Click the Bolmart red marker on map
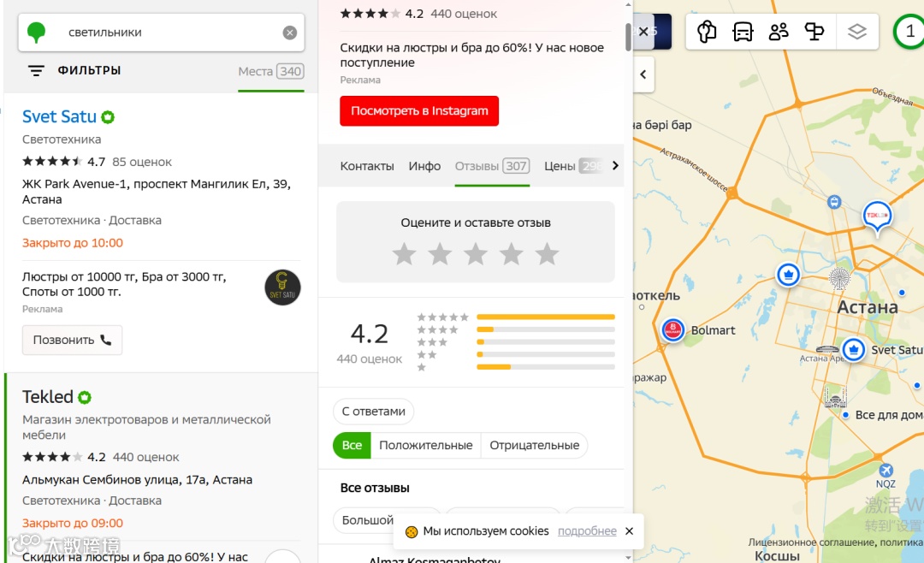The image size is (924, 563). (672, 329)
